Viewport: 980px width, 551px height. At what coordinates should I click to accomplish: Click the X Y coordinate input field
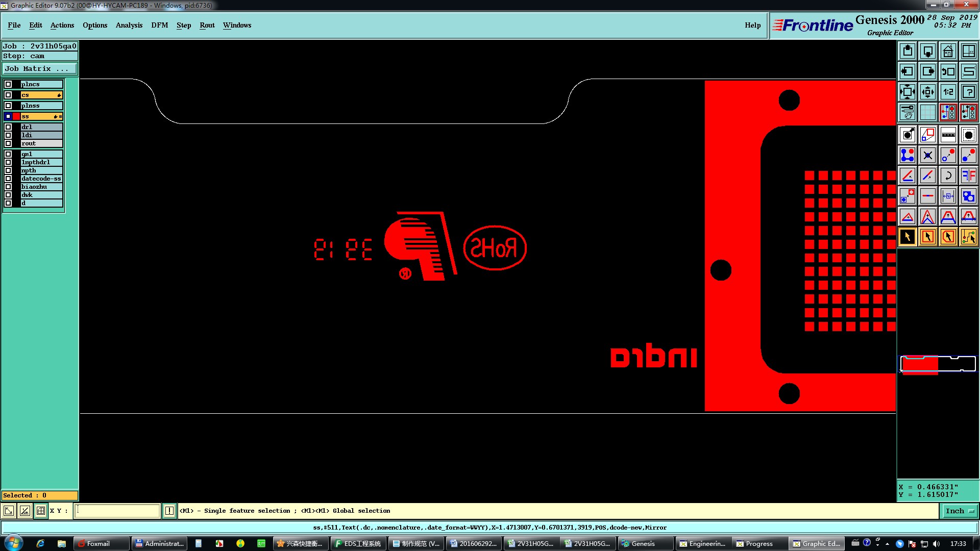tap(117, 511)
